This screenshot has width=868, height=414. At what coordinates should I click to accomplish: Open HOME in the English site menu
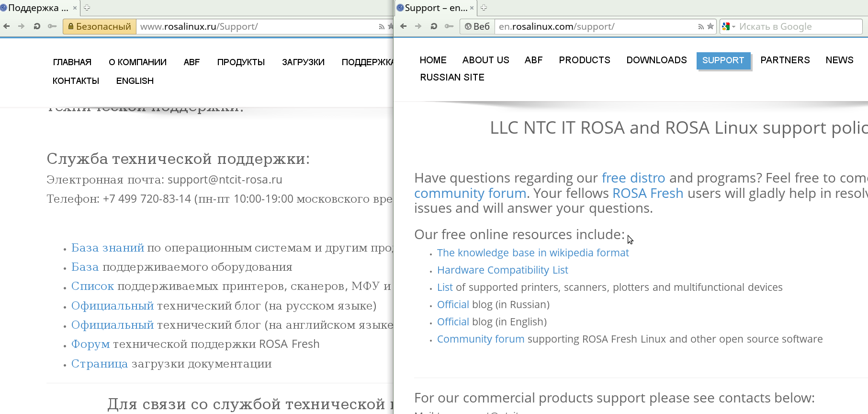[x=433, y=60]
